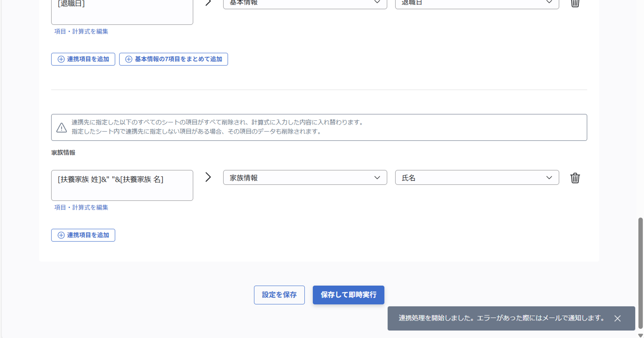Open 項目・計算式を編集 under the 扶養家族 formula
The height and width of the screenshot is (338, 644).
(x=81, y=208)
